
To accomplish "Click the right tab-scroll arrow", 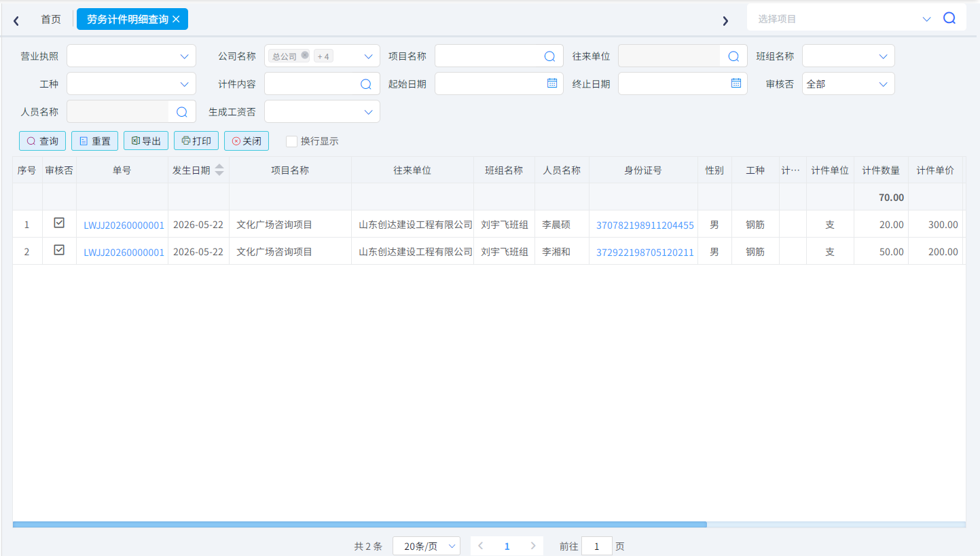I will [725, 20].
